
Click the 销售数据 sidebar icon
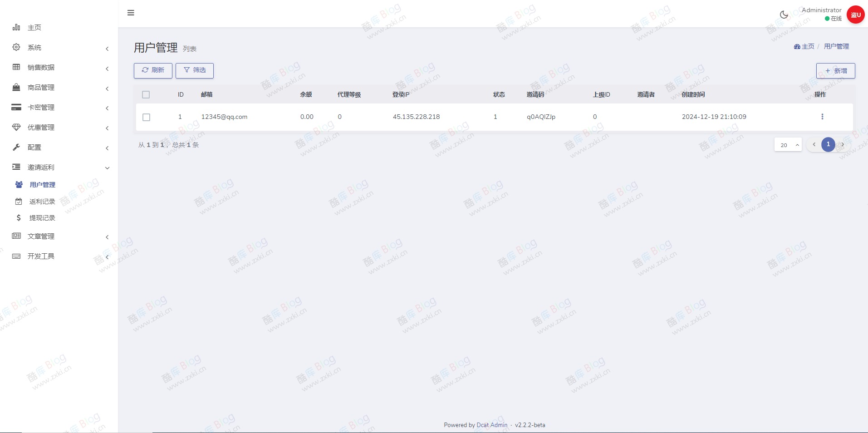coord(16,67)
